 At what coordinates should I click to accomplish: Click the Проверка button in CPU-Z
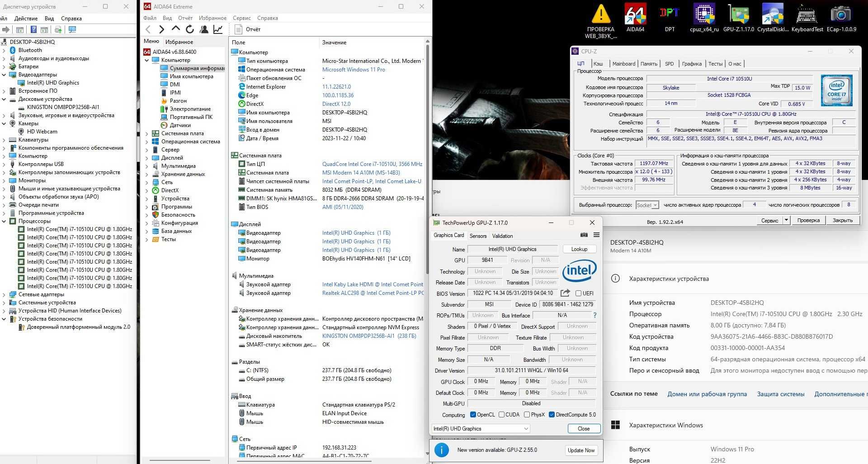click(808, 220)
